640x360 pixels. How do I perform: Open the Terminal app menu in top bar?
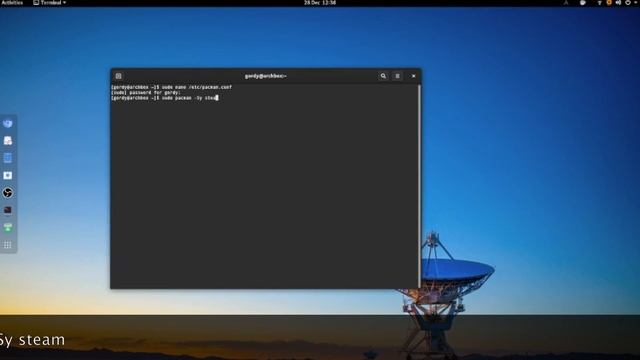click(x=49, y=2)
